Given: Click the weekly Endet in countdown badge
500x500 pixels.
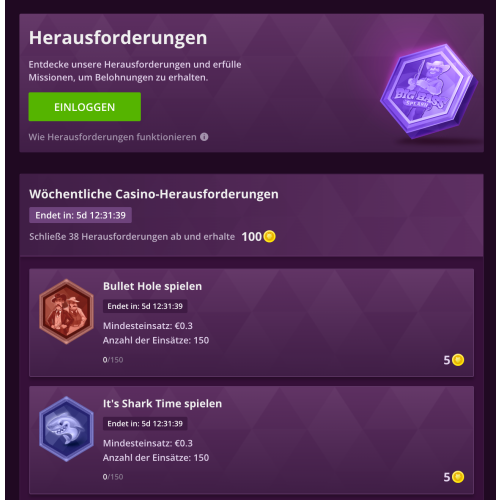Looking at the screenshot, I should coord(80,215).
